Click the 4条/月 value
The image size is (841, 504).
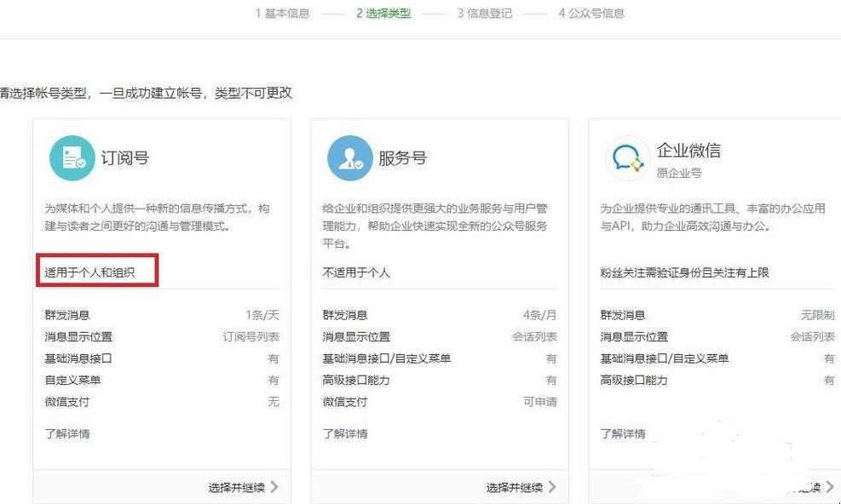click(x=540, y=315)
